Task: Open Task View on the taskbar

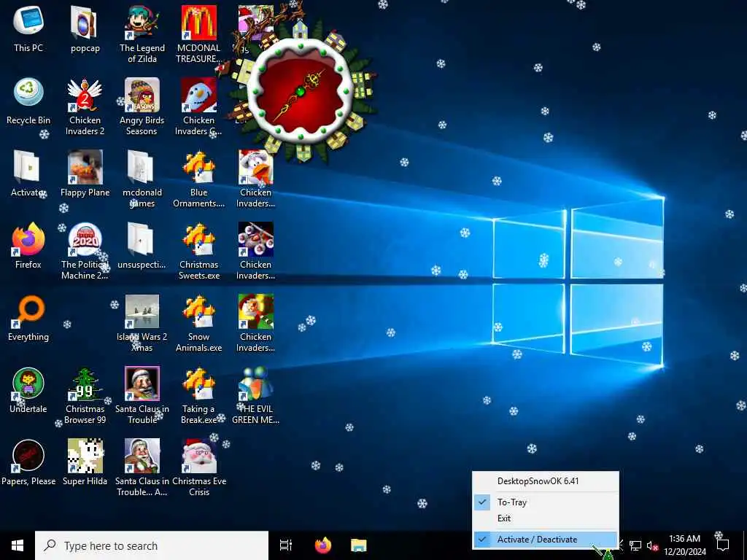Action: (286, 545)
